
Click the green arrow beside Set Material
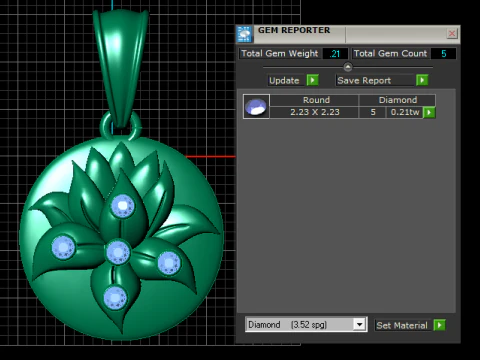[440, 325]
